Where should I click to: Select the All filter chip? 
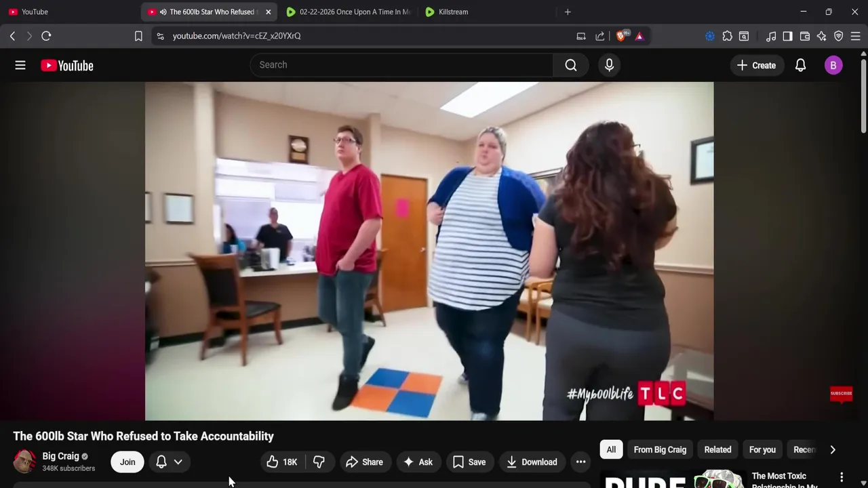pyautogui.click(x=611, y=449)
